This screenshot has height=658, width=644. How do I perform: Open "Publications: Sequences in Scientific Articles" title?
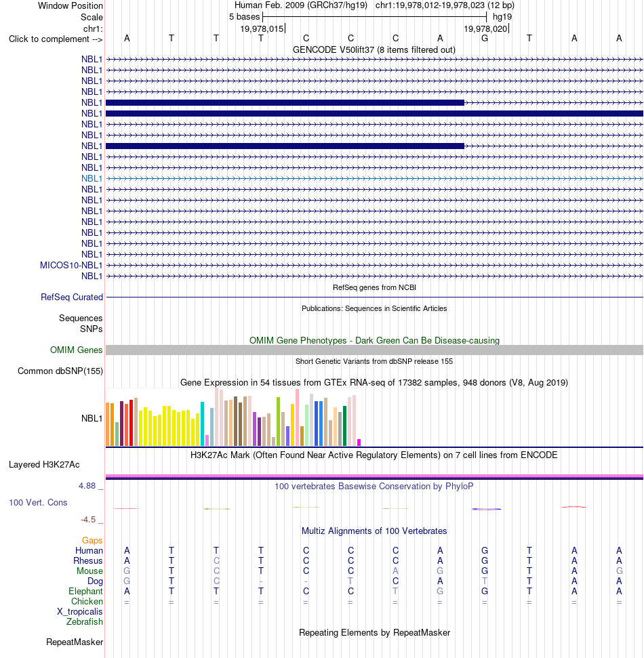pos(374,308)
